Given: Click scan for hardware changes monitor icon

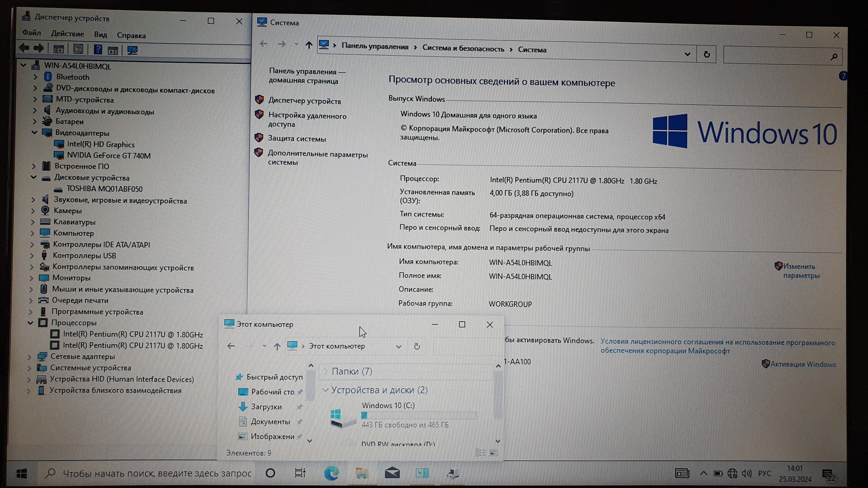Looking at the screenshot, I should 132,50.
